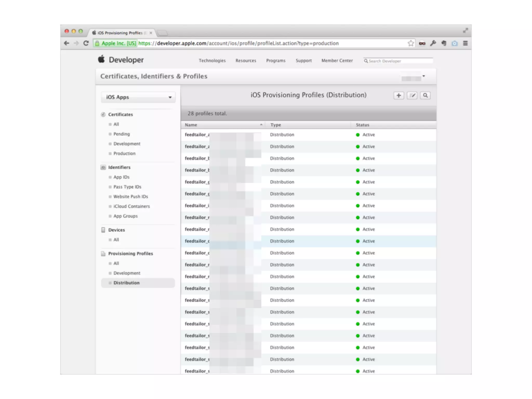Click the bookmark star icon
Screen dimensions: 532x399
click(x=410, y=43)
